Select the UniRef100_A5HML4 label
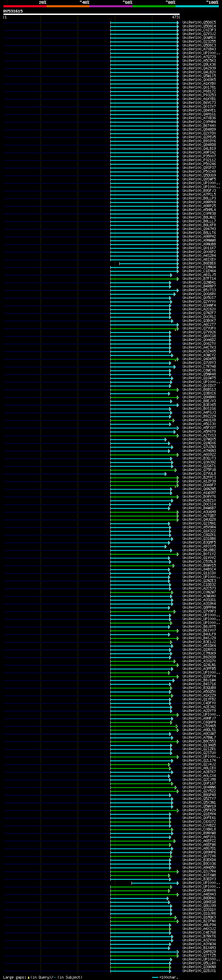This screenshot has width=222, height=980. pos(199,210)
